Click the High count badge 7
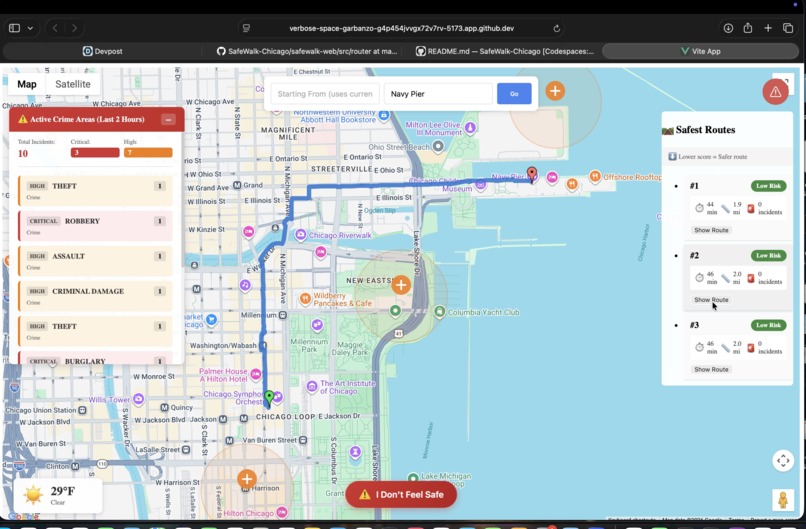Screen dimensions: 806x529 (x=148, y=153)
